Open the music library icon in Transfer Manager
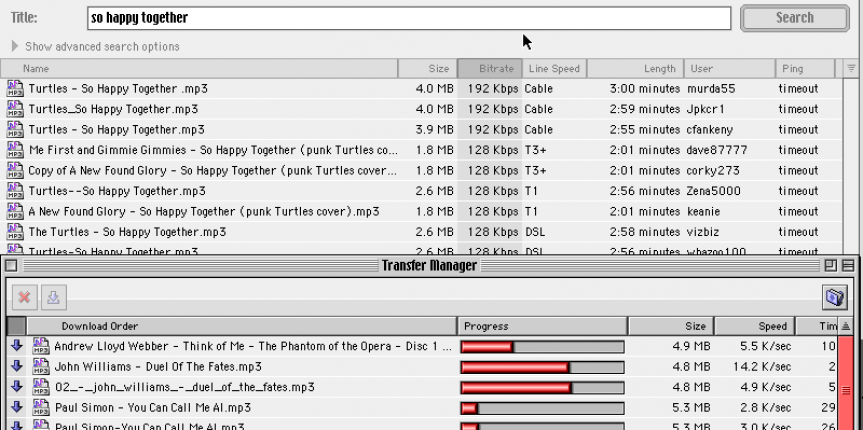 (835, 297)
